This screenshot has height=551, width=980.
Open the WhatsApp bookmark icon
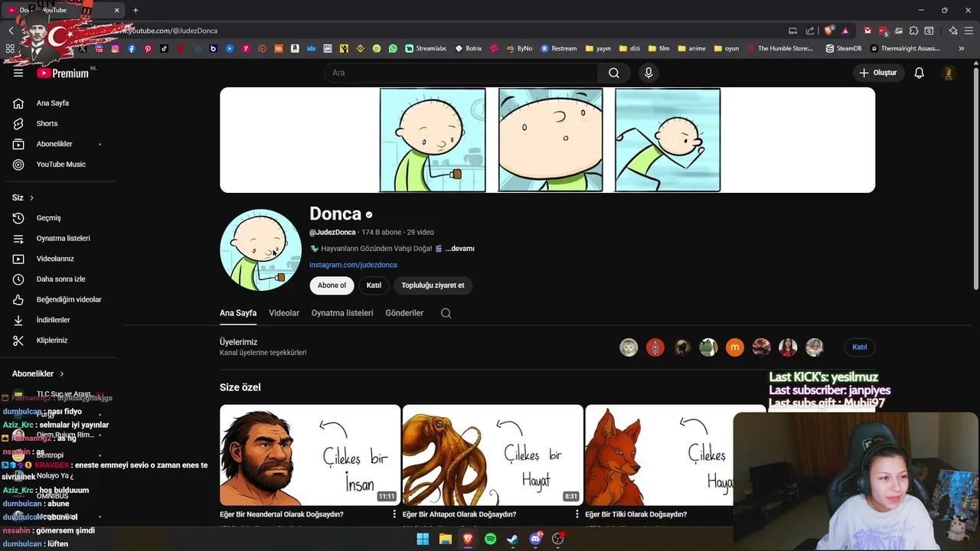click(x=393, y=48)
